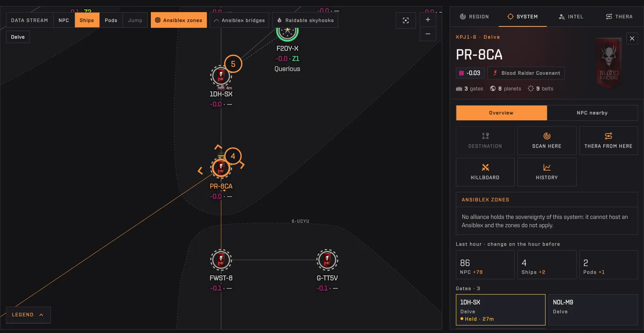Zoom out the map with minus button
The width and height of the screenshot is (644, 333).
point(428,34)
